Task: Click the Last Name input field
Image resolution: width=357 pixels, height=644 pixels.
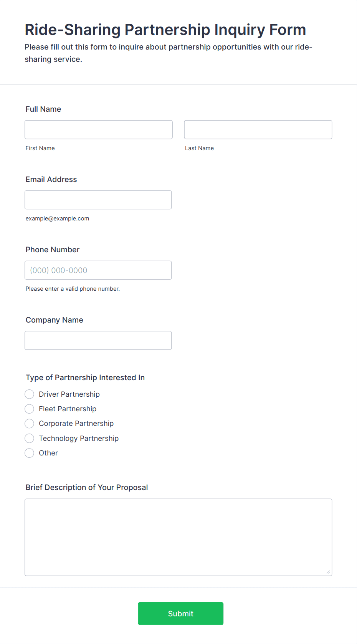Action: 258,129
